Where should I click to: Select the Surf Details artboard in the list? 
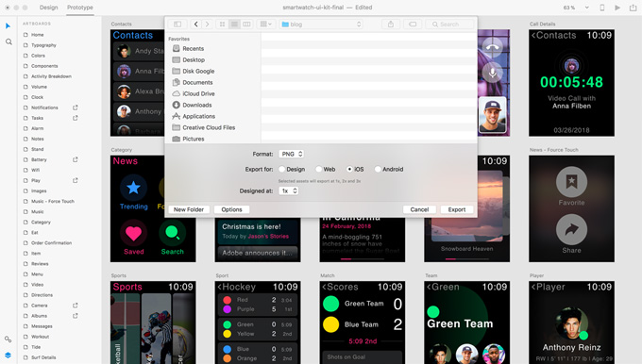pyautogui.click(x=43, y=357)
